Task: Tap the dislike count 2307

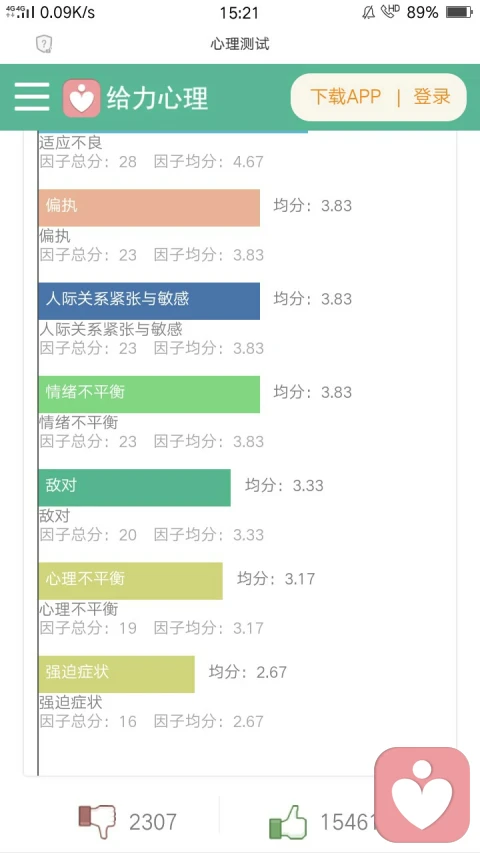Action: 153,822
